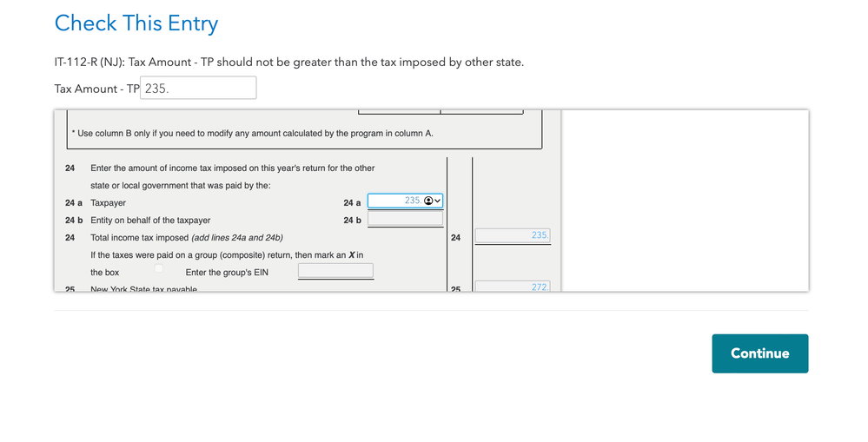
Task: Click the Enter the group's EIN label
Action: coord(227,273)
